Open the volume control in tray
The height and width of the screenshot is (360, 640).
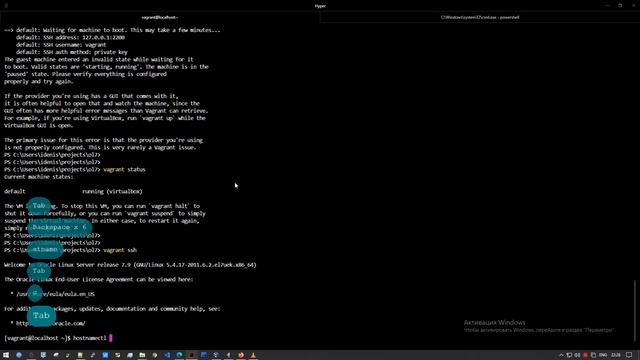point(577,355)
